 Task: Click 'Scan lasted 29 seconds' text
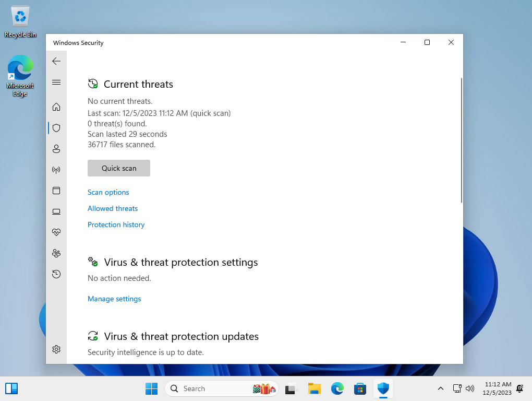127,134
